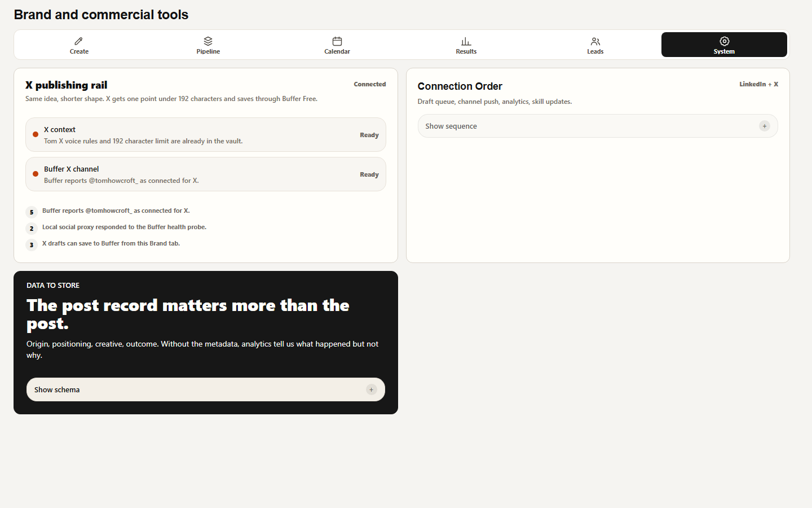Expand the Show schema section
This screenshot has width=812, height=508.
pos(206,389)
